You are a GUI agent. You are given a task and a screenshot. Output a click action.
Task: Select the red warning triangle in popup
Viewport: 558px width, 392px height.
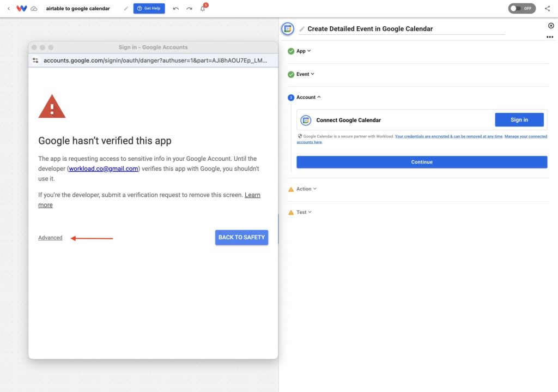52,106
